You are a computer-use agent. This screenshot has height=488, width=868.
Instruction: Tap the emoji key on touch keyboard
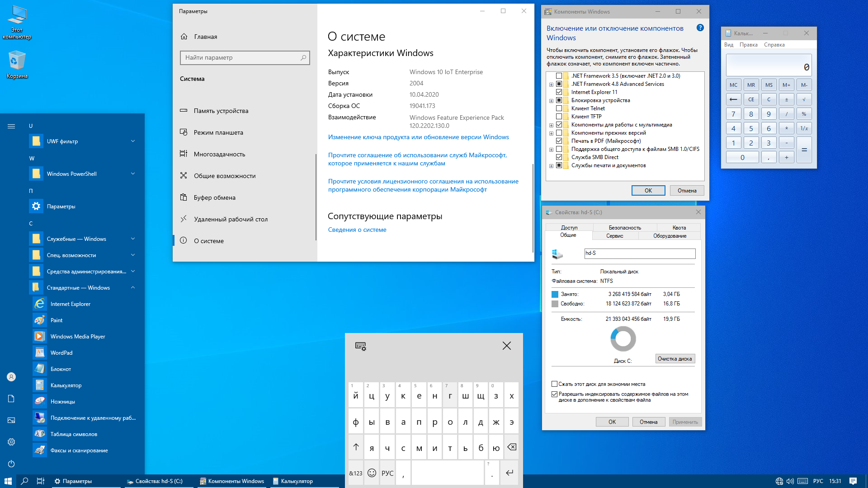[x=372, y=473]
